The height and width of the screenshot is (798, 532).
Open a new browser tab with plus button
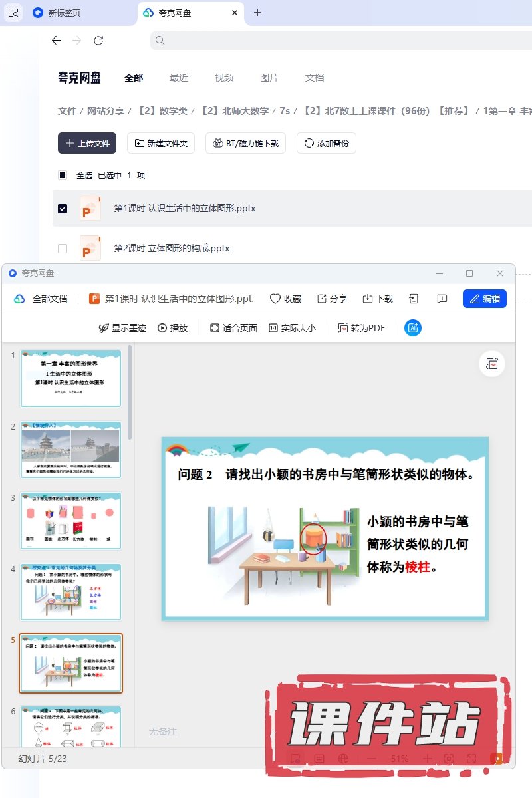[258, 13]
